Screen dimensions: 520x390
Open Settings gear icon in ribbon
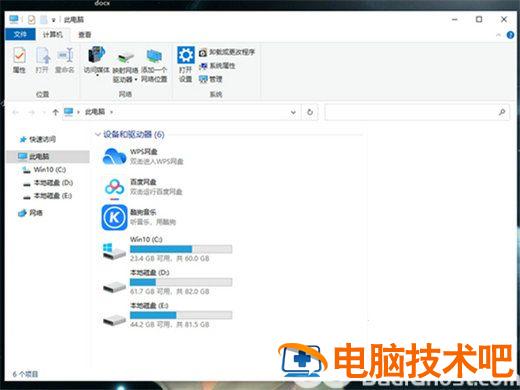(x=186, y=55)
